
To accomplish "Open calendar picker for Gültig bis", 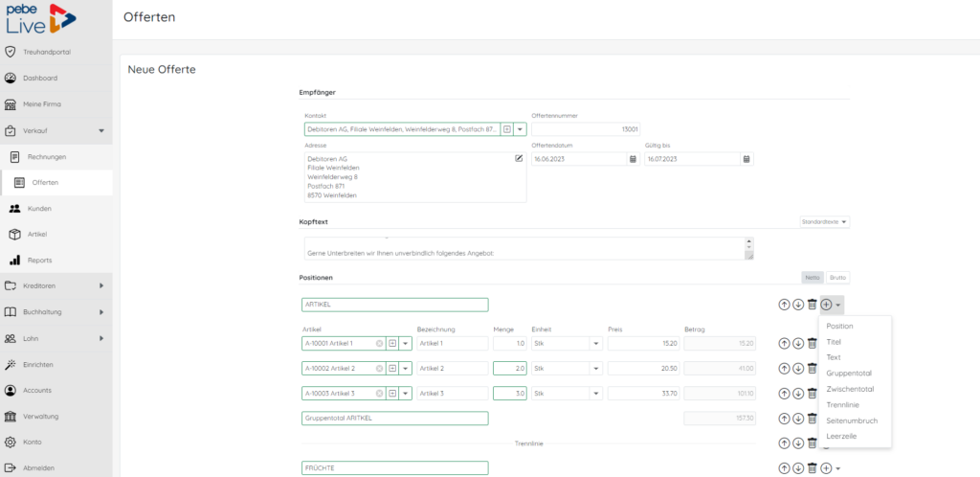I will click(x=746, y=159).
